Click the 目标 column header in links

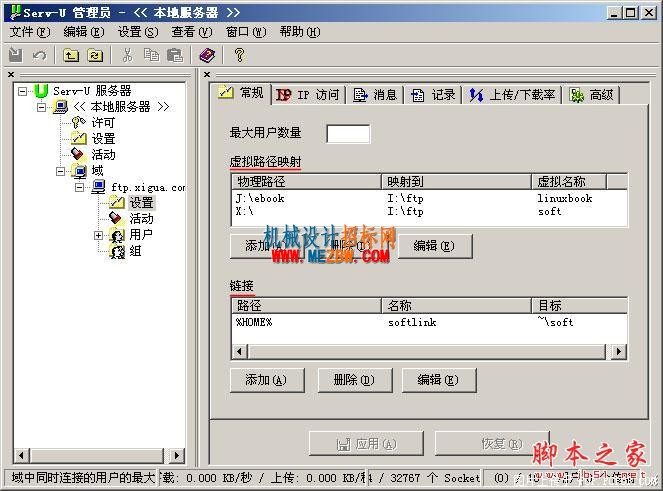(x=579, y=305)
